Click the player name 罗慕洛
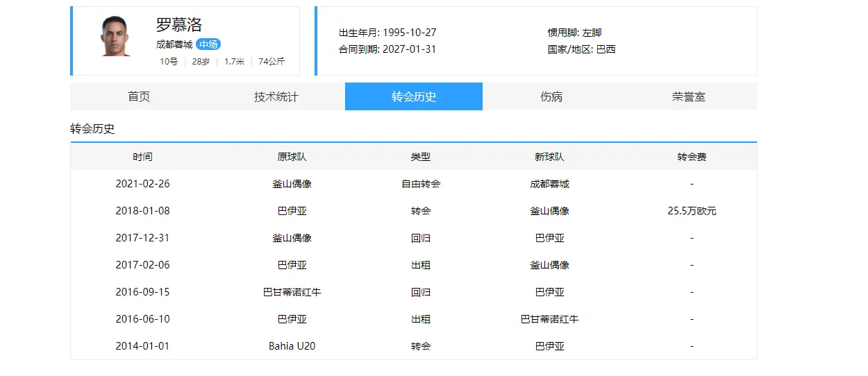The width and height of the screenshot is (868, 376). point(179,25)
